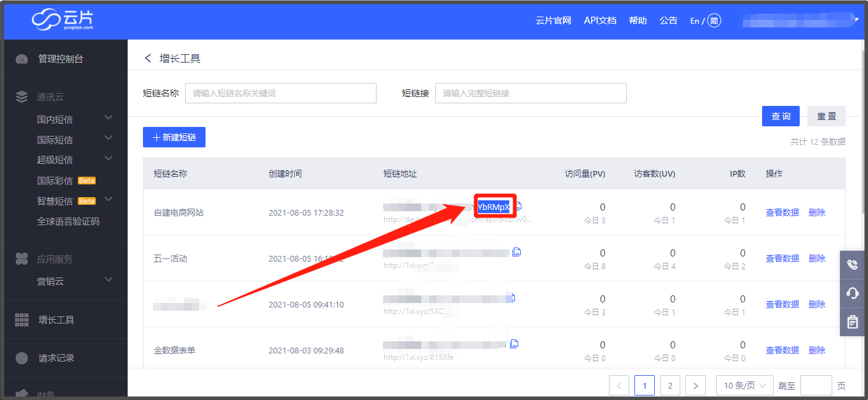Focus the 短链接 full link input
Screen dimensions: 868x400
[531, 93]
